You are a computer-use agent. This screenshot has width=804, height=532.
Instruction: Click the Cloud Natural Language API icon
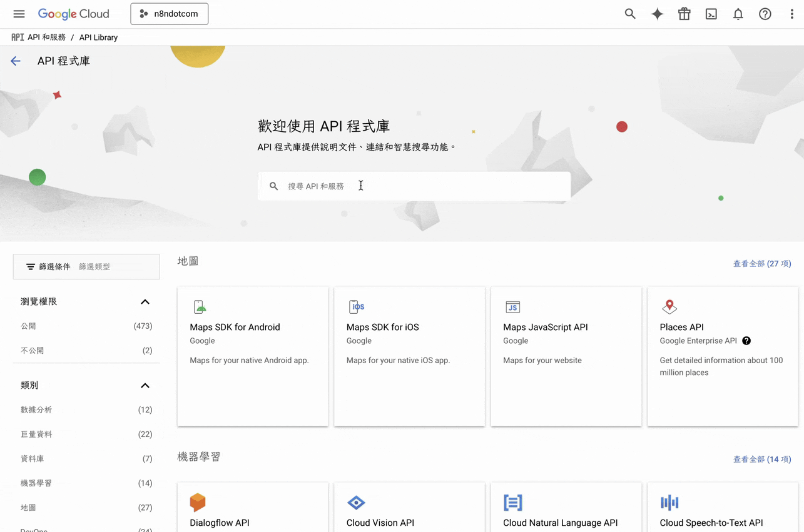(x=512, y=502)
